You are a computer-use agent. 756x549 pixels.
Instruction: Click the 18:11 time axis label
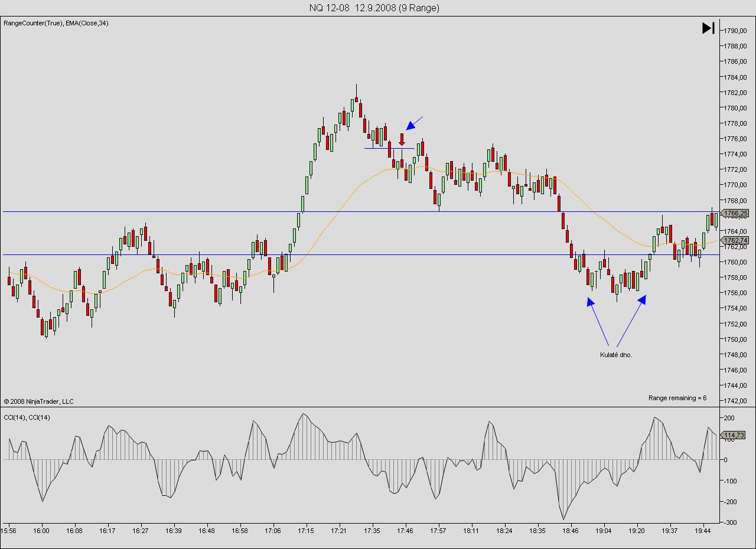[x=471, y=531]
